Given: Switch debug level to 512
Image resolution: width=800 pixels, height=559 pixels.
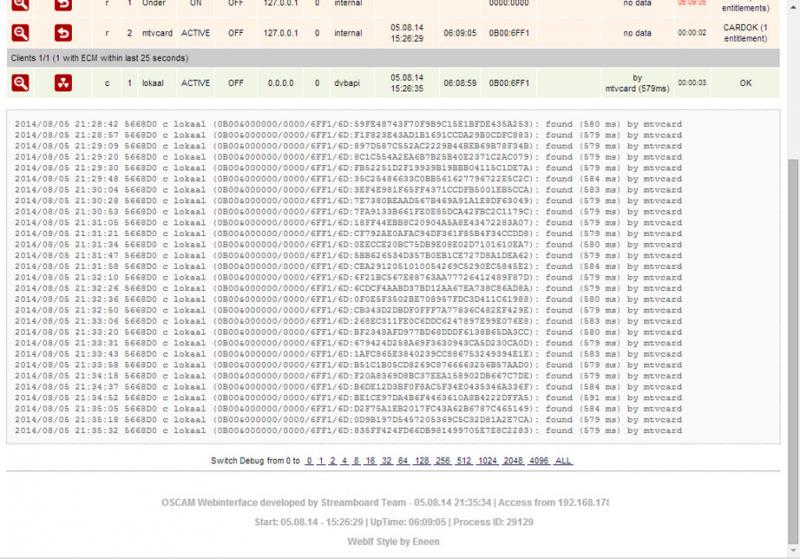Looking at the screenshot, I should click(x=464, y=461).
